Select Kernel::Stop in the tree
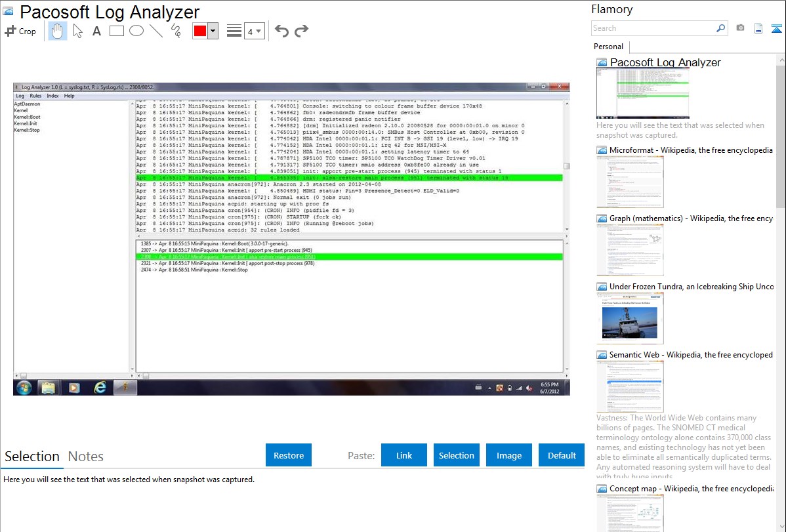Viewport: 786px width, 532px height. point(27,130)
